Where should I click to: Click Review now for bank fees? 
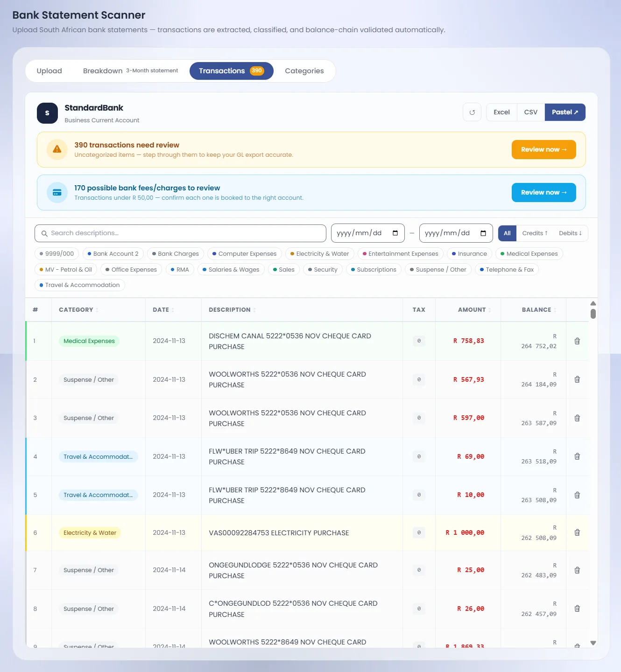tap(544, 193)
